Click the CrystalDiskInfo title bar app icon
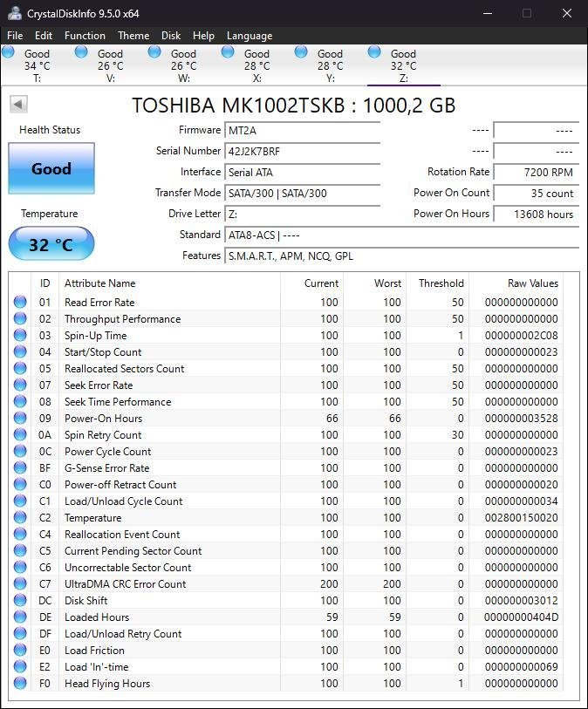The height and width of the screenshot is (709, 588). (x=15, y=13)
